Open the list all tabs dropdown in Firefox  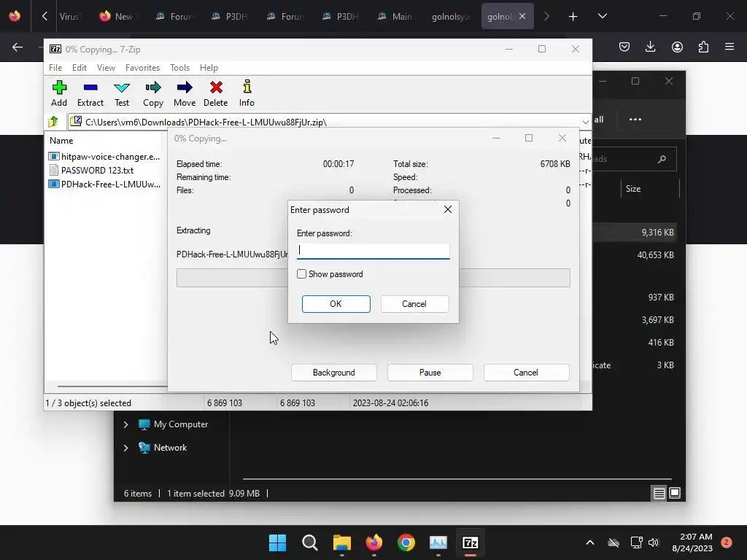tap(602, 16)
